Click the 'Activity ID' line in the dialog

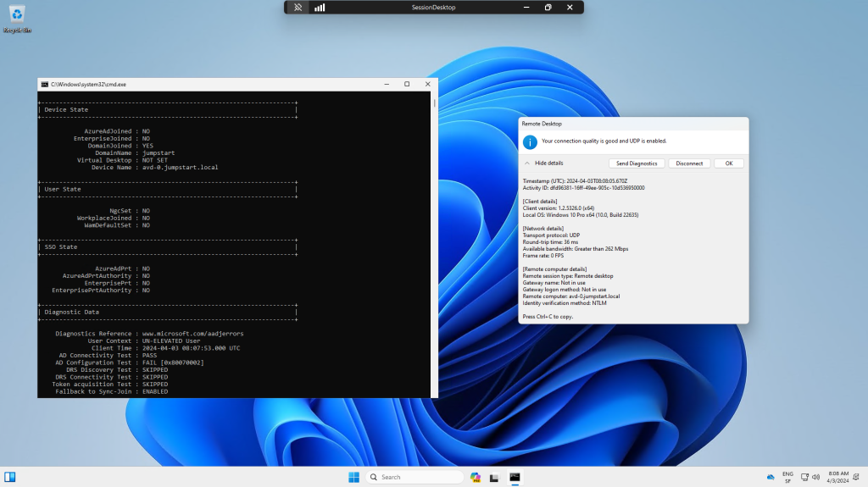click(x=583, y=188)
